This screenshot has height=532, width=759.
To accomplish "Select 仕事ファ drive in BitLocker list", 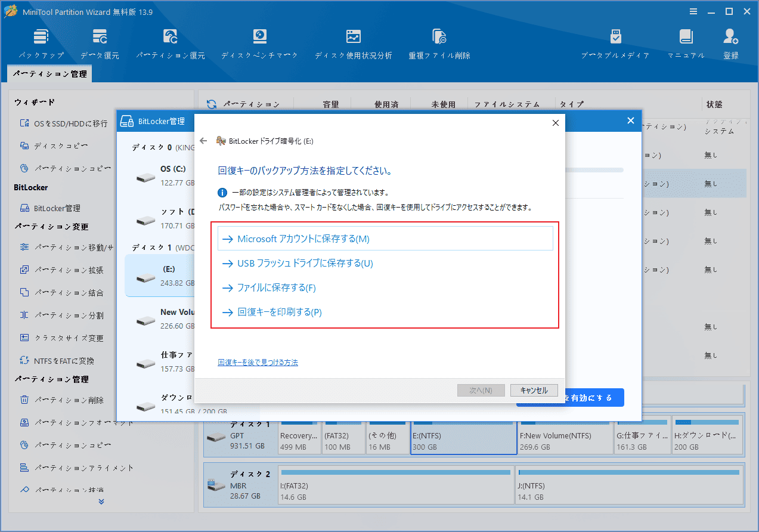I will click(x=160, y=362).
